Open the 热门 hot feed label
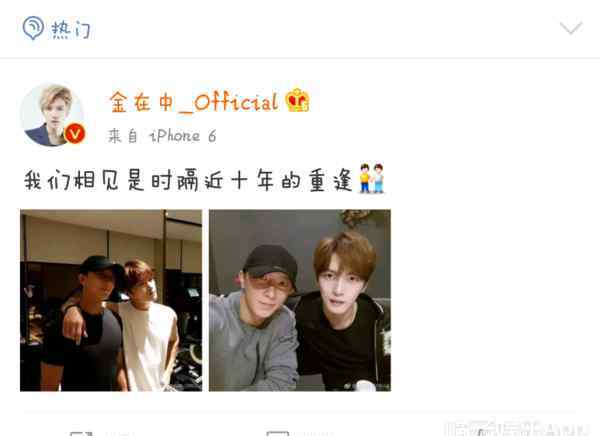 click(x=71, y=29)
